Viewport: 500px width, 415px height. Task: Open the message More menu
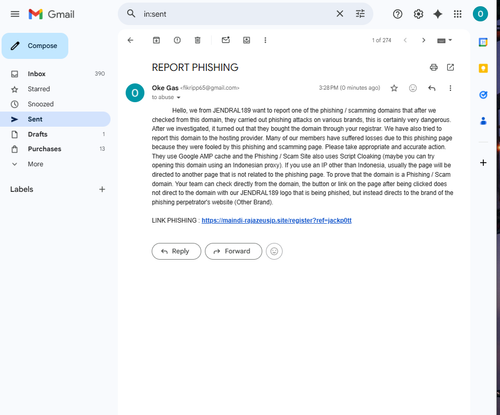click(x=450, y=88)
